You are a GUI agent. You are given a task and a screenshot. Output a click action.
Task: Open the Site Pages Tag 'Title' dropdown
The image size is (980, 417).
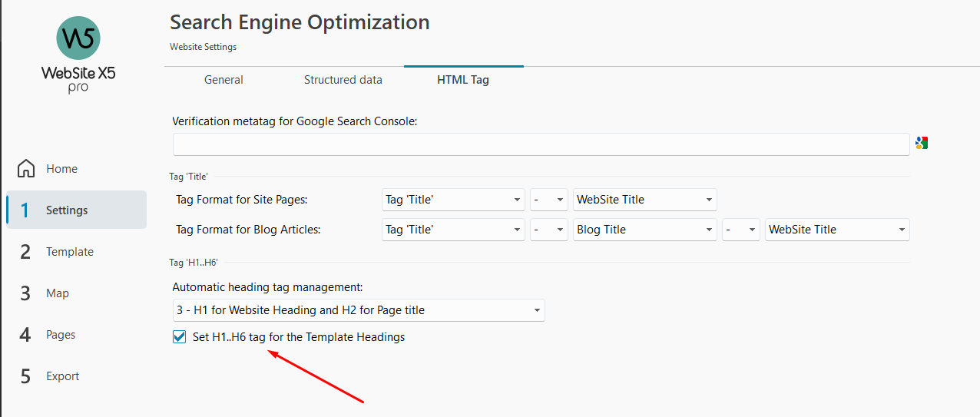[x=453, y=200]
